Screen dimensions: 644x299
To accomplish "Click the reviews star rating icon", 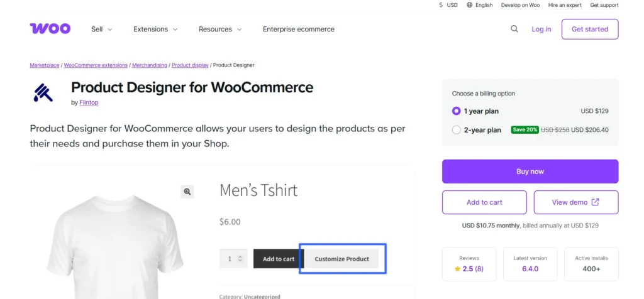I will (x=457, y=269).
